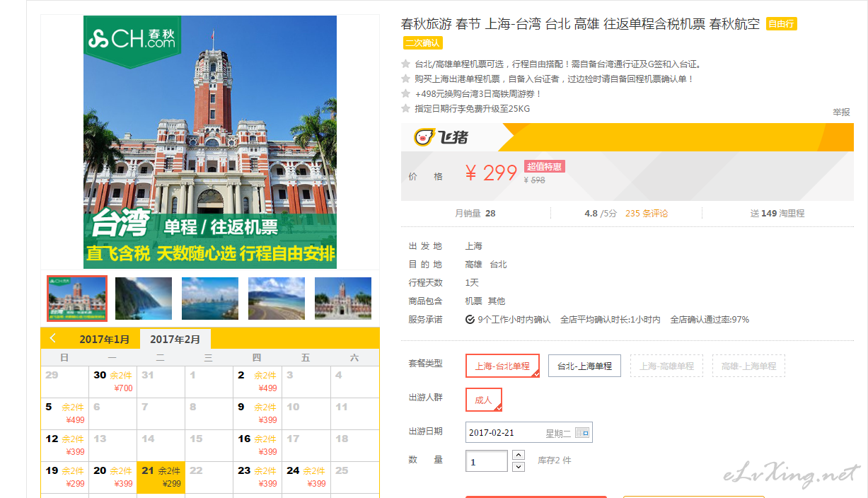Click the Fliggy (飞猪) logo

[441, 137]
